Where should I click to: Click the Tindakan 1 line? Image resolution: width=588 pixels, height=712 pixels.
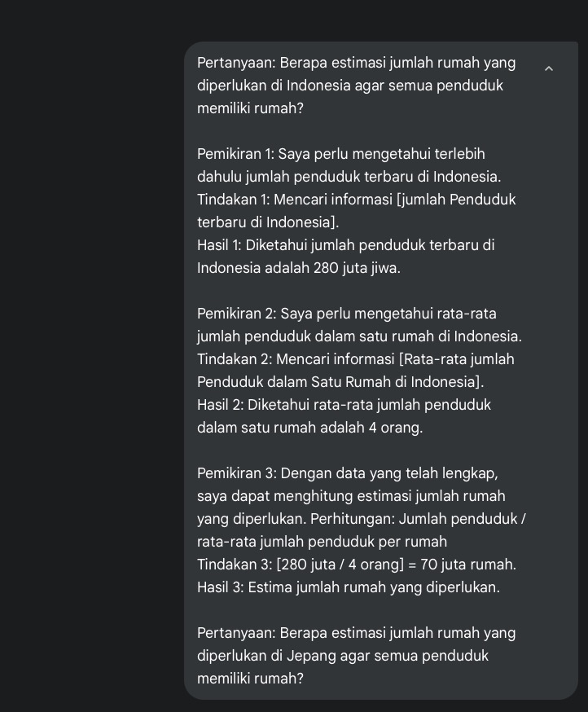coord(356,211)
